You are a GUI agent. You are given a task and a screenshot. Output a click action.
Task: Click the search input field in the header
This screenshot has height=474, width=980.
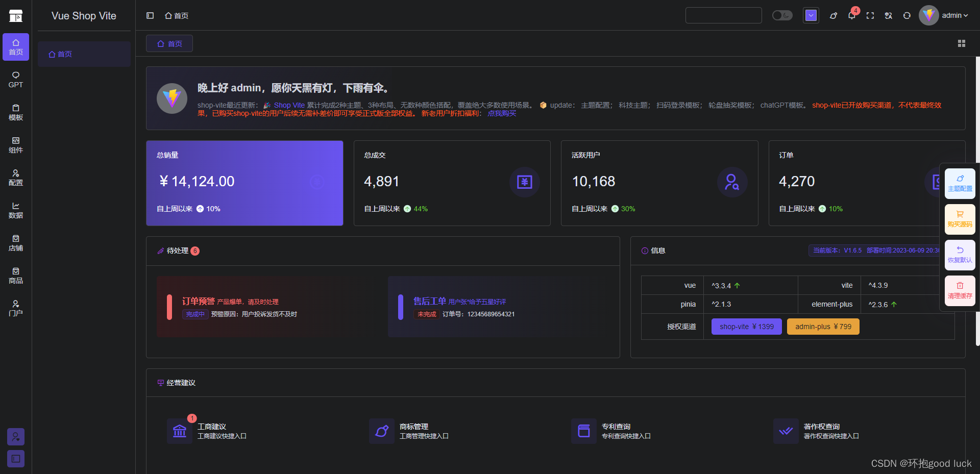point(723,15)
